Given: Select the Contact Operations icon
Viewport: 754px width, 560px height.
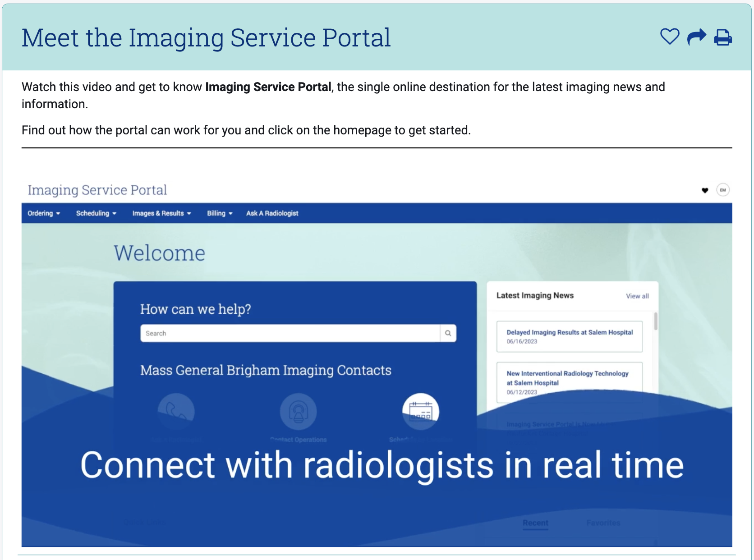Looking at the screenshot, I should [x=298, y=411].
